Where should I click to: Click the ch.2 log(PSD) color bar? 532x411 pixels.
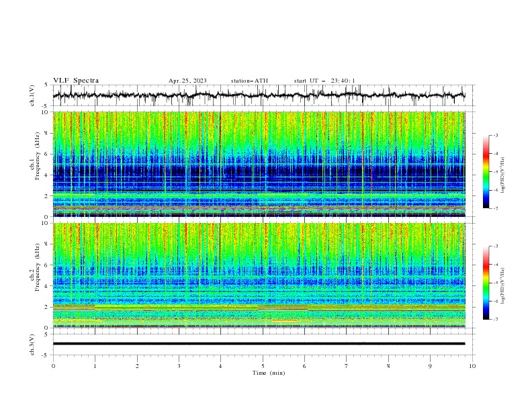486,283
